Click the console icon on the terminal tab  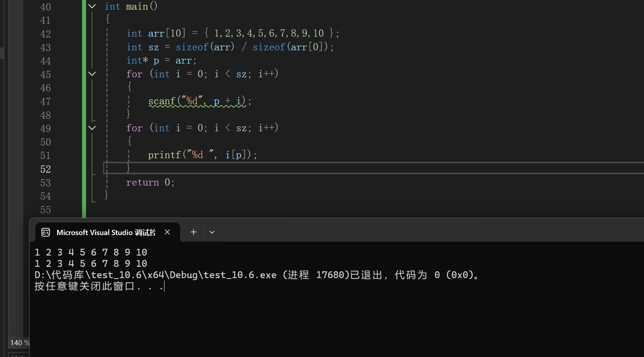[x=46, y=232]
